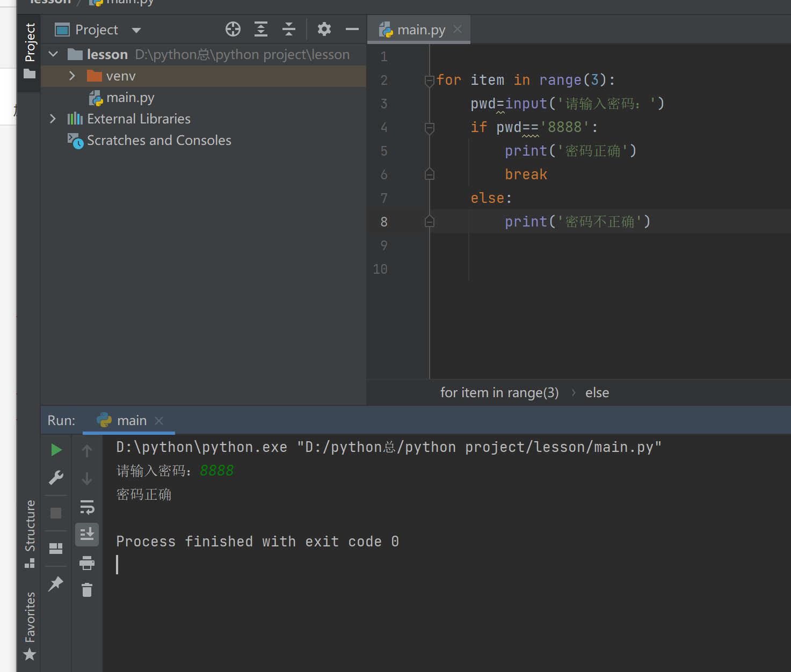Click the Structure side tab icon
Image resolution: width=791 pixels, height=672 pixels.
(x=30, y=563)
